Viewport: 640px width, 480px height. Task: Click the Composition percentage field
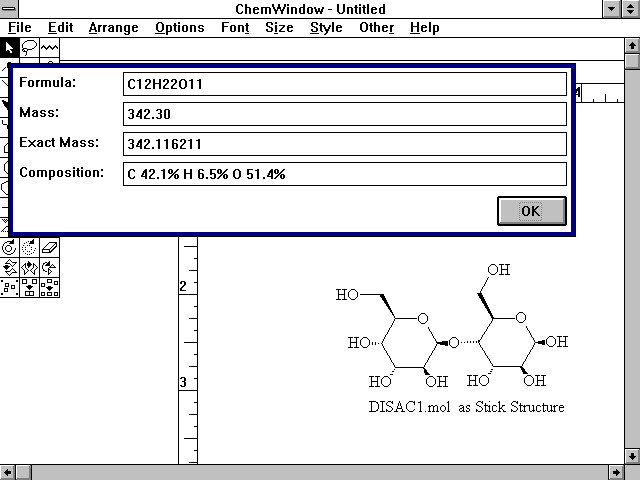(x=344, y=174)
